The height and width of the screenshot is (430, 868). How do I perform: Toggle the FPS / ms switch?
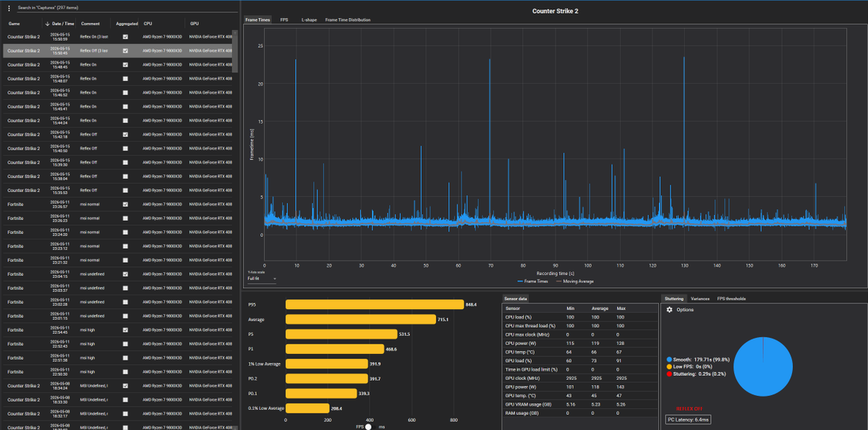pos(371,426)
